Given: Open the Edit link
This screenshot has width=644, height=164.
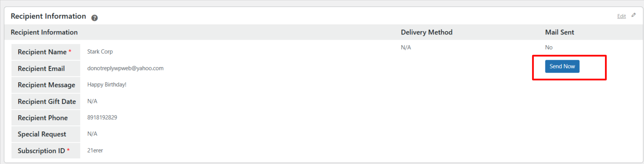Looking at the screenshot, I should [621, 16].
